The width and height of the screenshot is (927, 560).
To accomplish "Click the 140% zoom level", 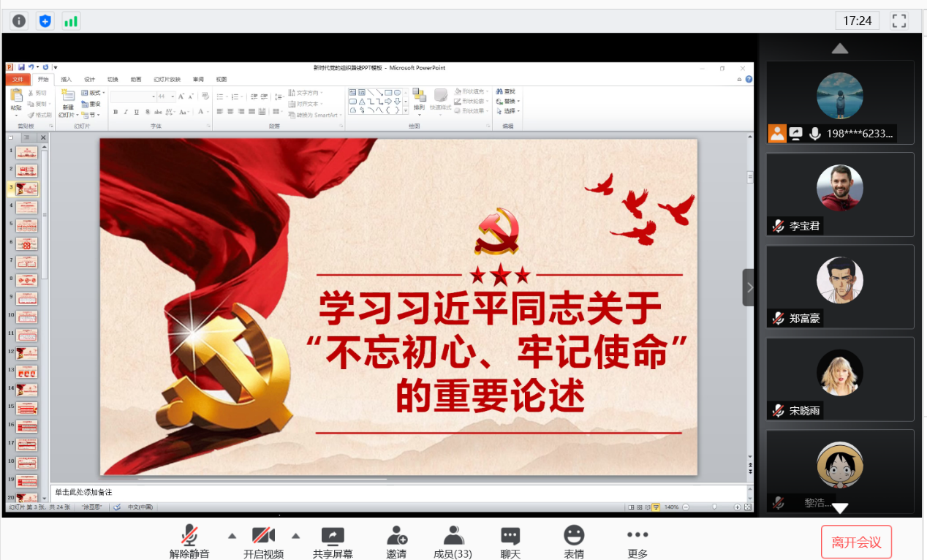I will (x=672, y=507).
